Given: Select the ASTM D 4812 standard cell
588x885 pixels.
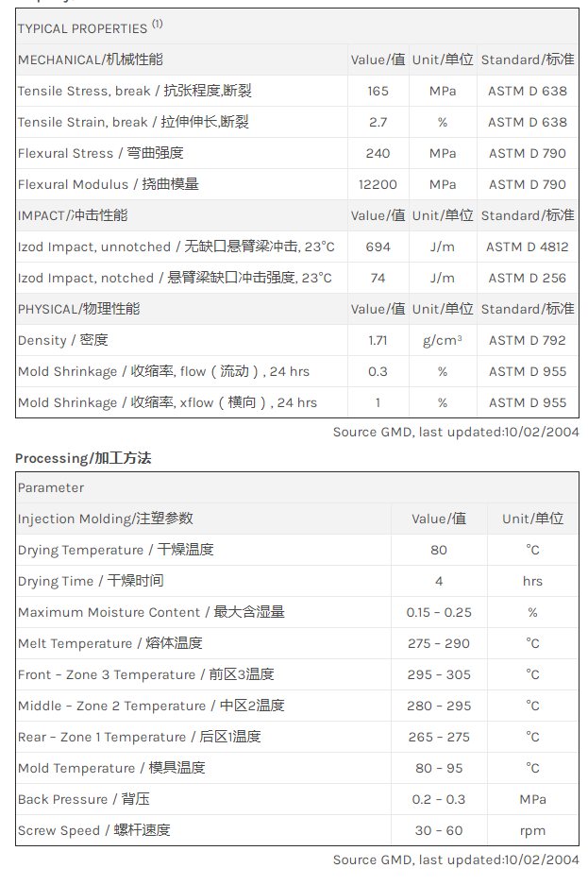Looking at the screenshot, I should (x=528, y=247).
